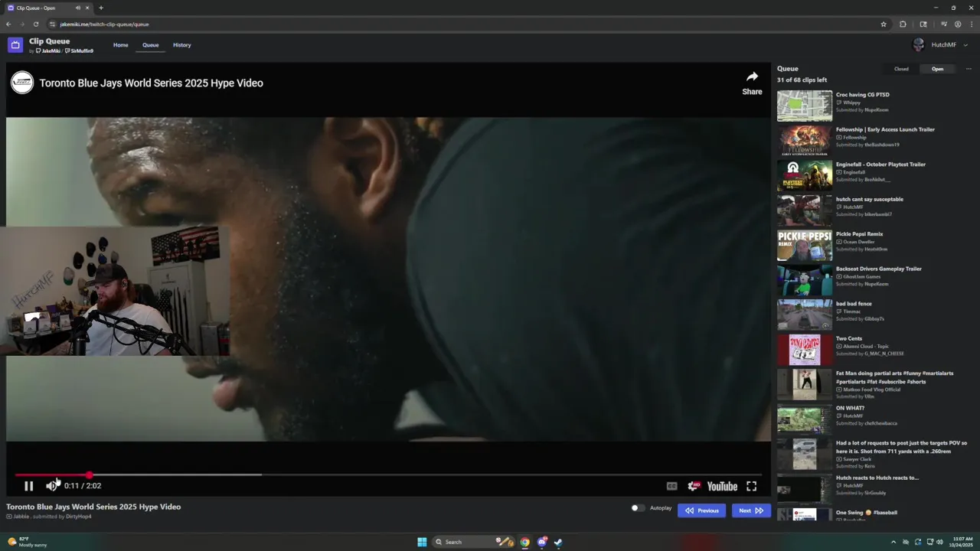This screenshot has width=980, height=551.
Task: Open Chrome from the taskbar
Action: click(524, 542)
